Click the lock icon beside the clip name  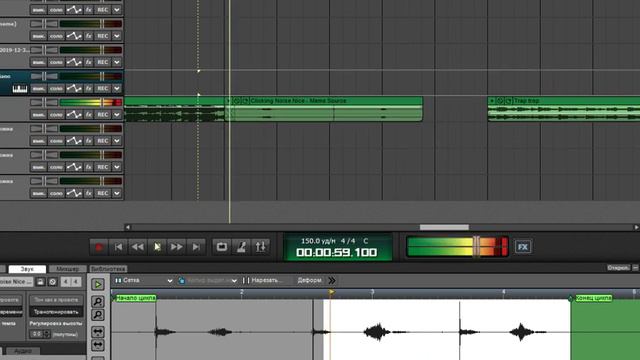[x=40, y=282]
